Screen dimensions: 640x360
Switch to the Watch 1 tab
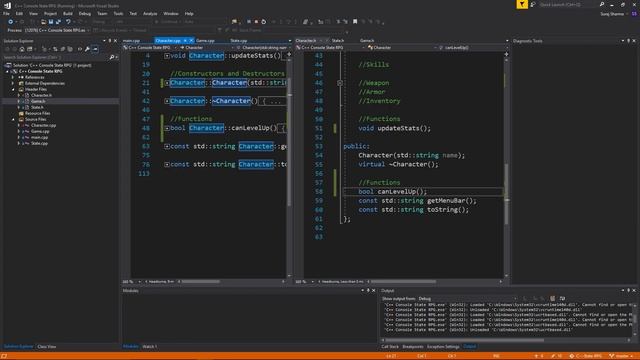[x=149, y=347]
